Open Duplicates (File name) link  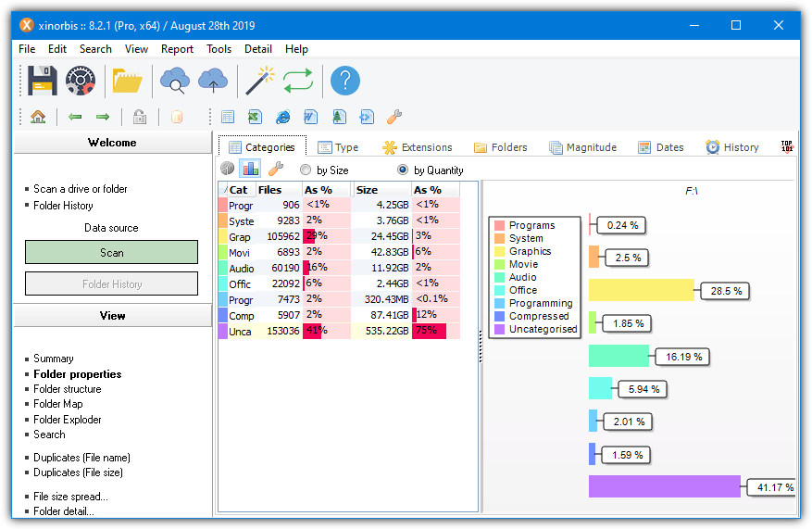point(81,458)
